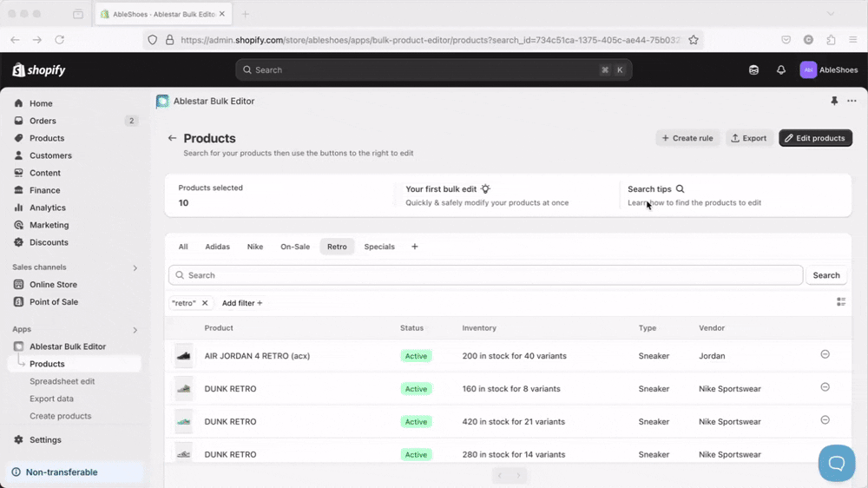Open AIR JORDAN 4 RETRO thumbnail
The width and height of the screenshot is (868, 488).
184,356
